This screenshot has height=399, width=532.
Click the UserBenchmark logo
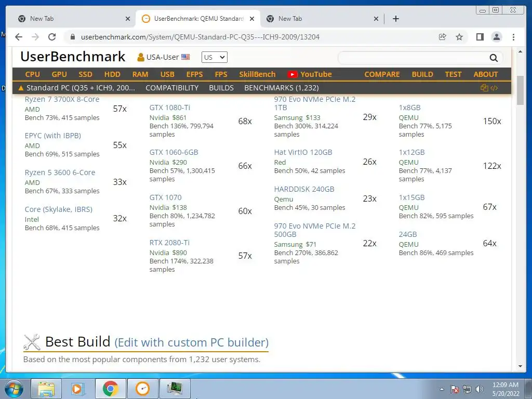pyautogui.click(x=73, y=57)
